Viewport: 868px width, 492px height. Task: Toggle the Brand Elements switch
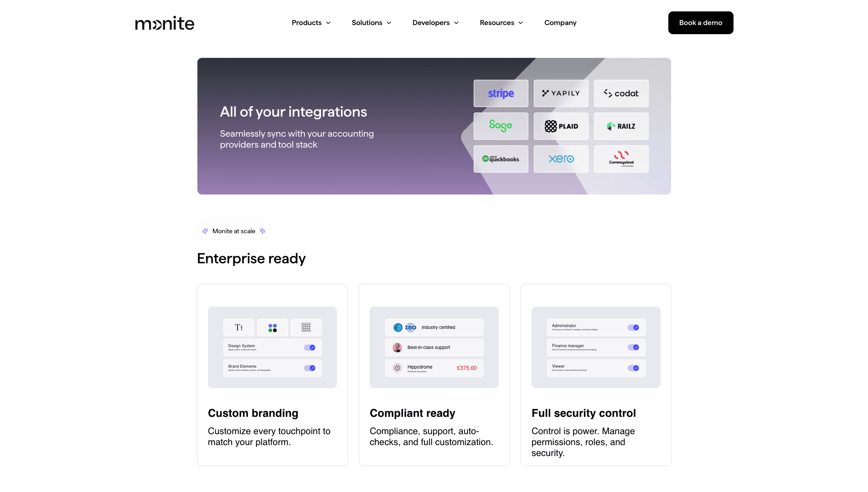tap(310, 368)
